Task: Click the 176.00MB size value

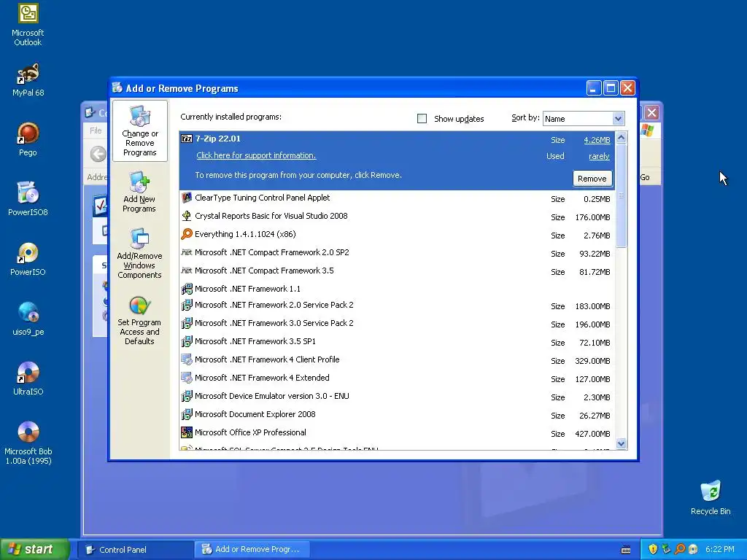Action: tap(592, 217)
